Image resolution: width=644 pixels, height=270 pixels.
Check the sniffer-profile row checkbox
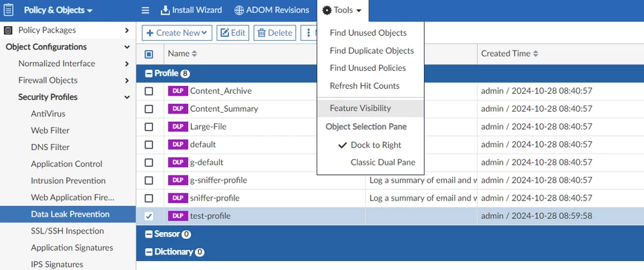[149, 198]
